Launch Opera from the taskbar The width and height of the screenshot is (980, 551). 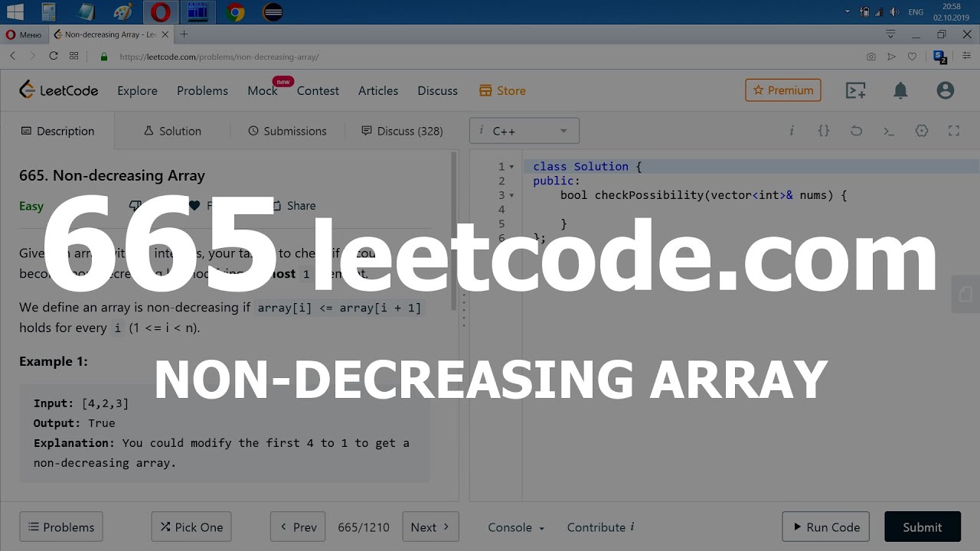[x=161, y=11]
